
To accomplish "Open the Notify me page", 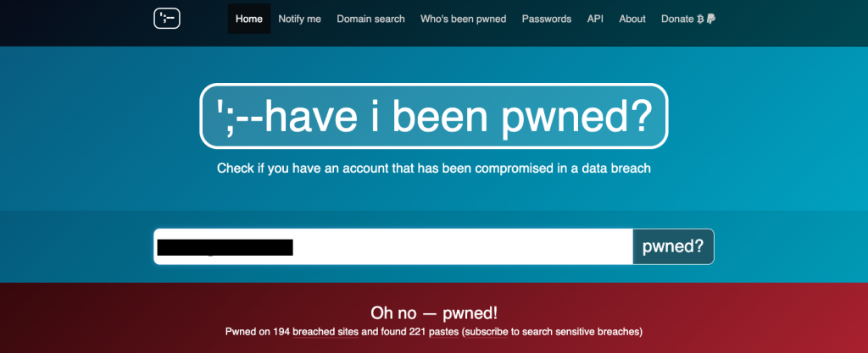I will click(x=299, y=19).
